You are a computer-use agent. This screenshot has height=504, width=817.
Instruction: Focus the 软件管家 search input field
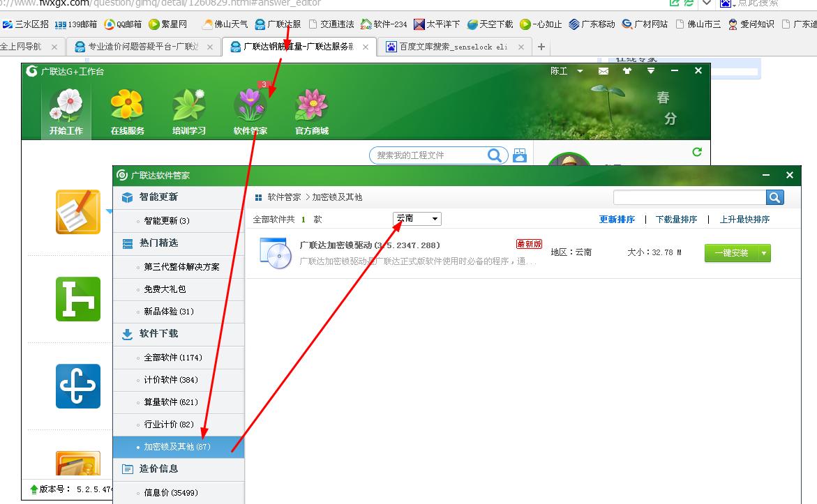pos(690,197)
